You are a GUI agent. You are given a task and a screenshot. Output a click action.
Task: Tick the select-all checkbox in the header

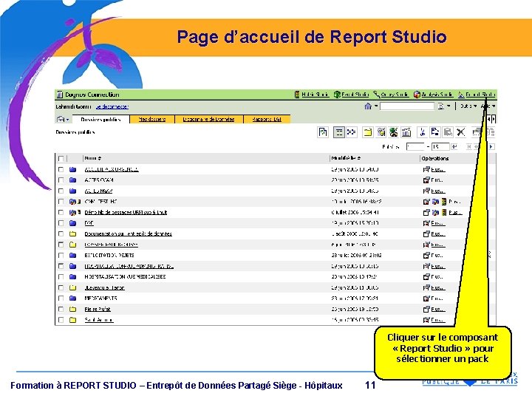61,158
